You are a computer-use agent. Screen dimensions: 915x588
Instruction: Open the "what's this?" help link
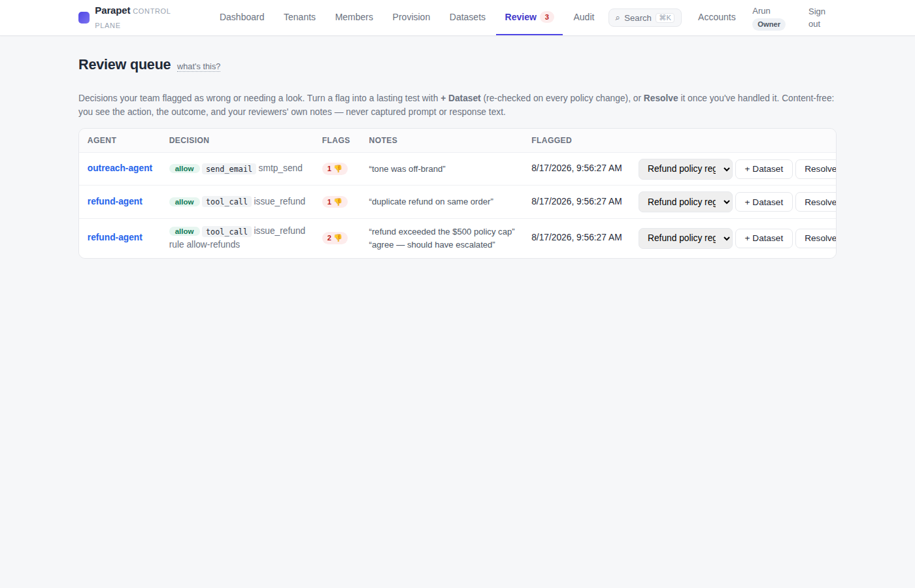point(199,67)
